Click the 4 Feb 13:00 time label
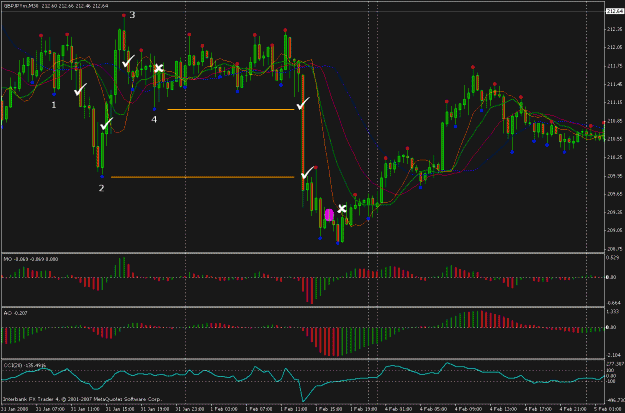 (505, 409)
